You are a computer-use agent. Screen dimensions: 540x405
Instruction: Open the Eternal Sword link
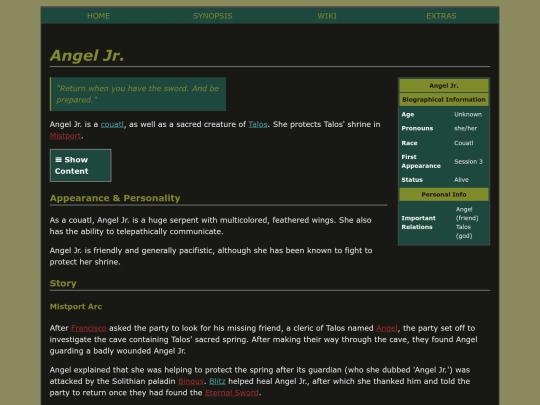(x=232, y=393)
